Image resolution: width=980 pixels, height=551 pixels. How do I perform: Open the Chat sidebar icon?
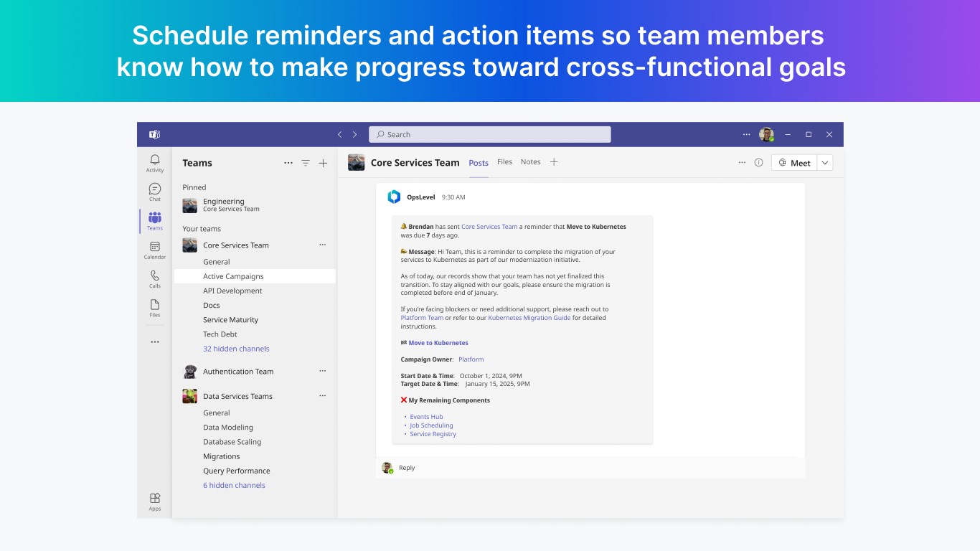coord(155,192)
